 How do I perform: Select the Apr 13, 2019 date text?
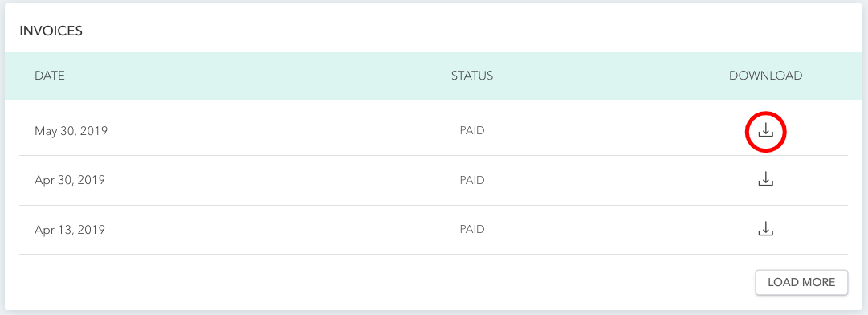pos(70,230)
